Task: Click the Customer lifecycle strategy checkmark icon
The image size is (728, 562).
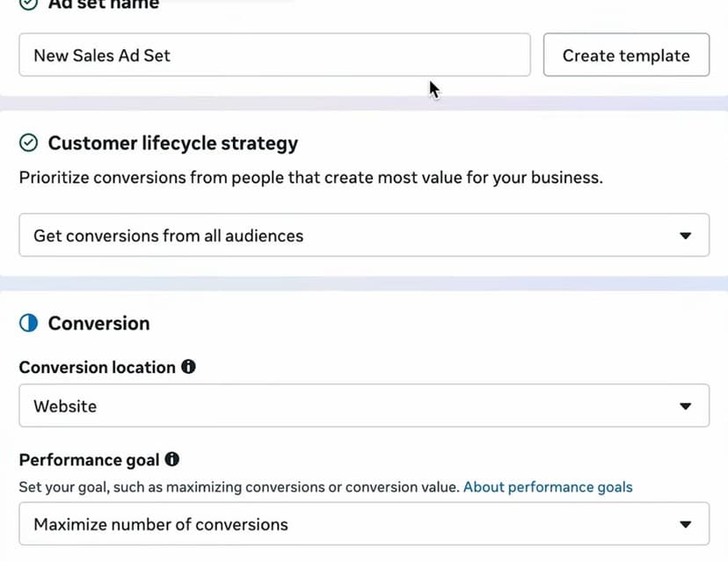Action: [x=28, y=142]
